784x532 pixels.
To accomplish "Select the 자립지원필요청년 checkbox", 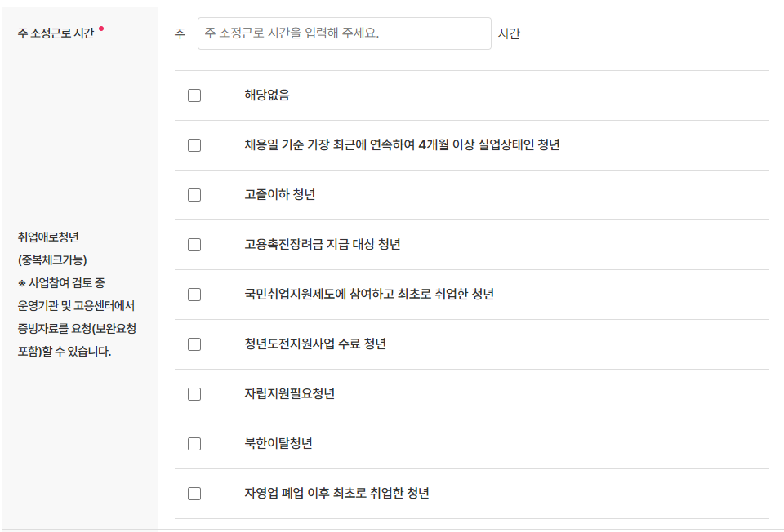I will tap(194, 394).
